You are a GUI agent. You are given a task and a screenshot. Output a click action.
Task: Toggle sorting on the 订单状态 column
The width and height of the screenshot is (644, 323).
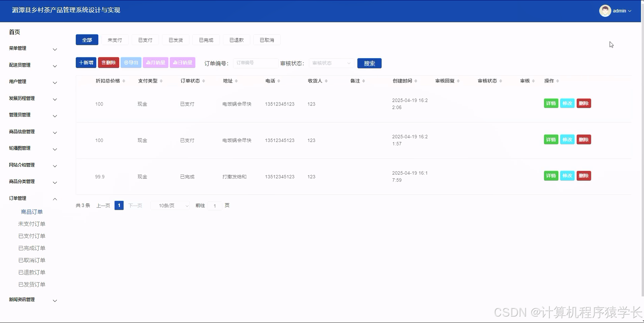click(203, 81)
